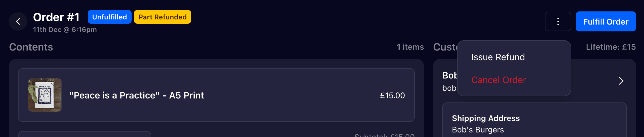Click the Bob's Burgers address line
Image resolution: width=644 pixels, height=137 pixels.
478,130
